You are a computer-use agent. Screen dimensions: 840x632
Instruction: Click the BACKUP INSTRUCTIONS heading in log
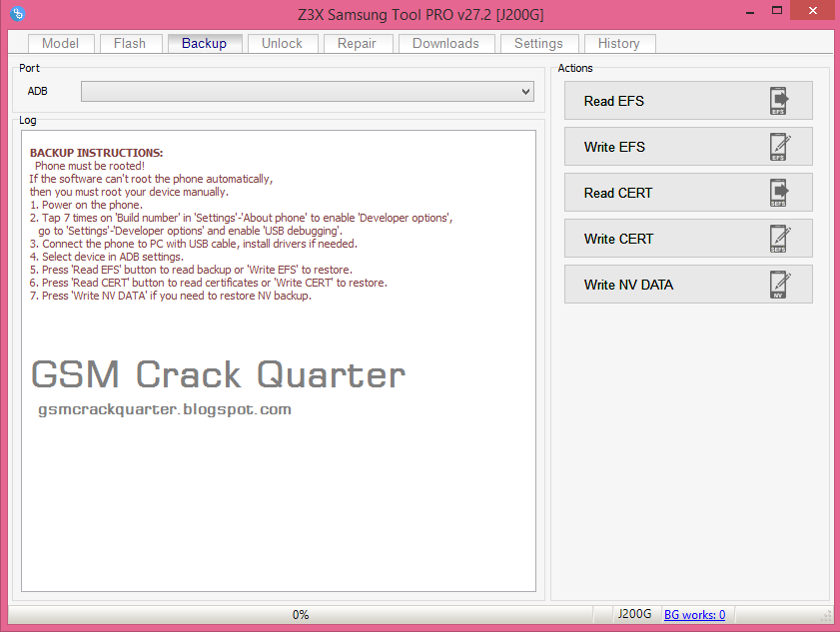pyautogui.click(x=97, y=153)
